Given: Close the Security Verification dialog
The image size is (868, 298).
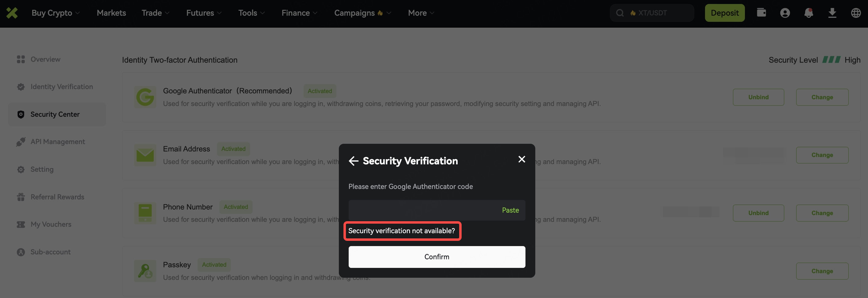Looking at the screenshot, I should [x=521, y=159].
